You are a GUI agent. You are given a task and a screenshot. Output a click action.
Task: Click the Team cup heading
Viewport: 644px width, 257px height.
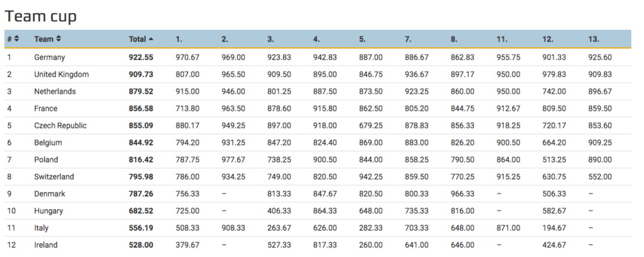[41, 15]
